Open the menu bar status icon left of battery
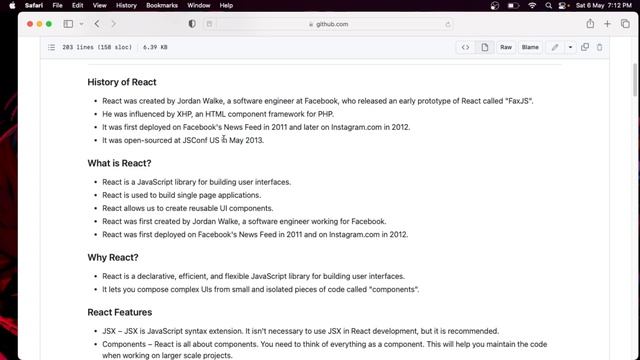 click(495, 5)
